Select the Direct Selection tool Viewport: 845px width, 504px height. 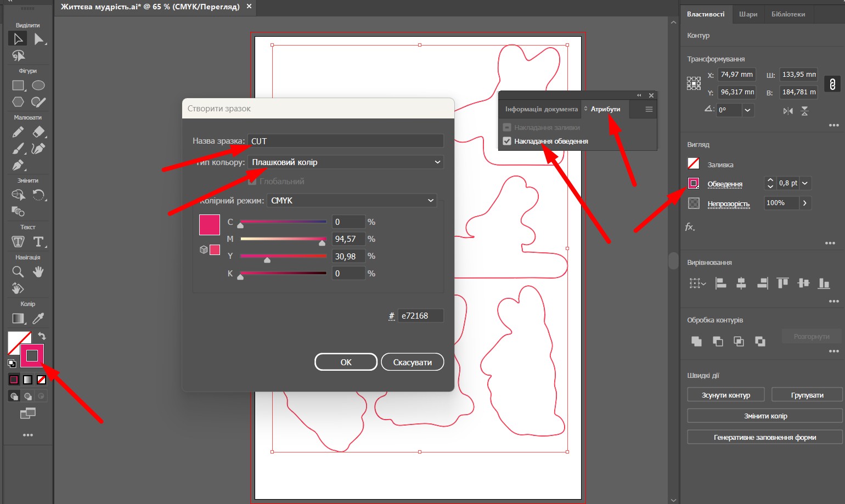pyautogui.click(x=38, y=39)
